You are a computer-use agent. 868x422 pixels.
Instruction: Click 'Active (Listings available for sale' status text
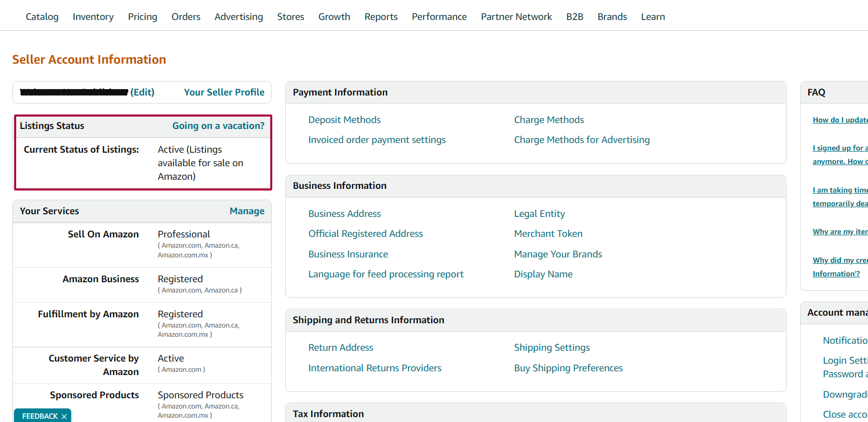(201, 163)
